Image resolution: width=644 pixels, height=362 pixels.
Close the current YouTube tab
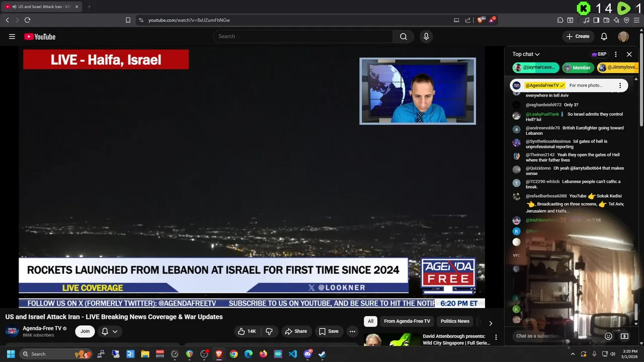click(x=76, y=7)
